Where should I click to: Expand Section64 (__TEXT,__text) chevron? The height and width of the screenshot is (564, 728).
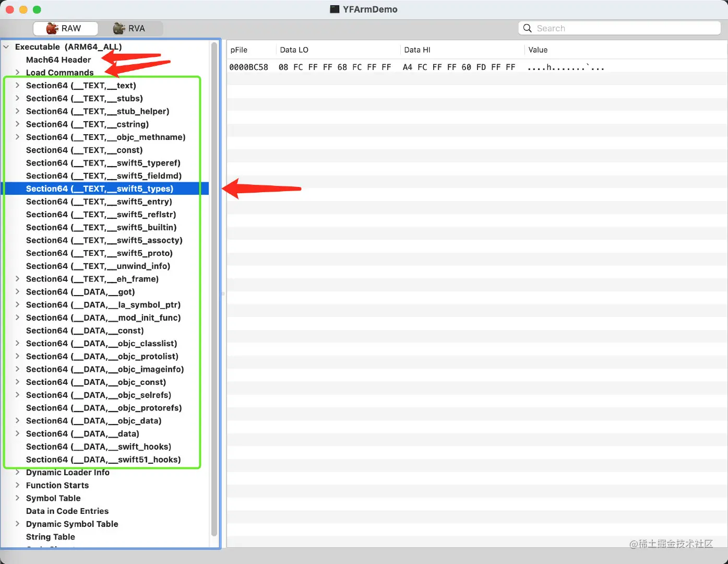(x=17, y=85)
